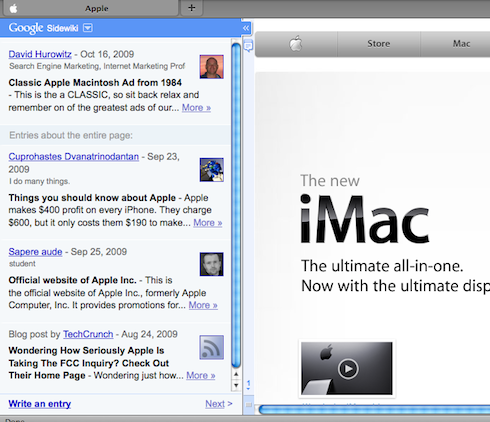Click Write an entry link
490x422 pixels.
click(40, 404)
